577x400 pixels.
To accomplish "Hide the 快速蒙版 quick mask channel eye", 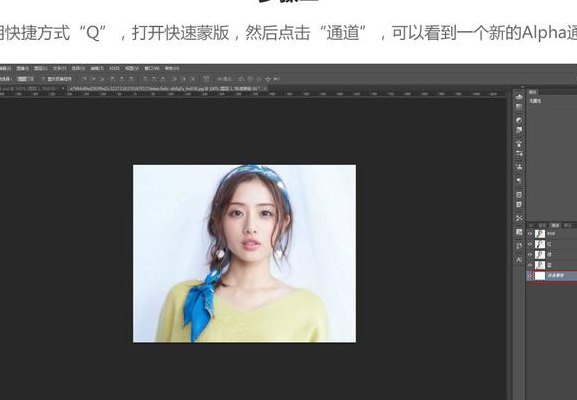I will point(530,276).
